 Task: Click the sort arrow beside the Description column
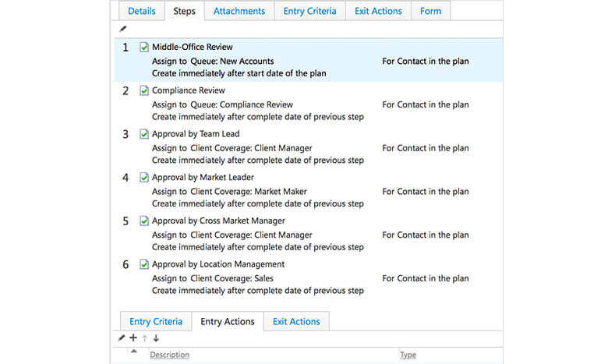click(134, 352)
